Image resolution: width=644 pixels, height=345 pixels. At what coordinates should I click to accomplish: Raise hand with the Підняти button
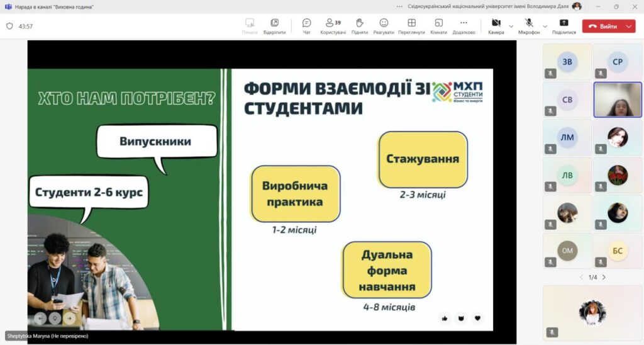tap(360, 26)
